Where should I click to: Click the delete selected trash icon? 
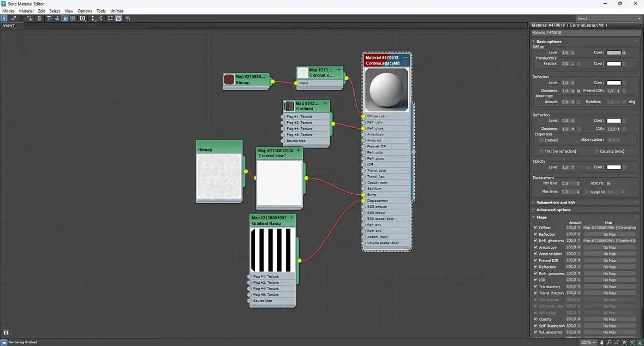point(39,18)
